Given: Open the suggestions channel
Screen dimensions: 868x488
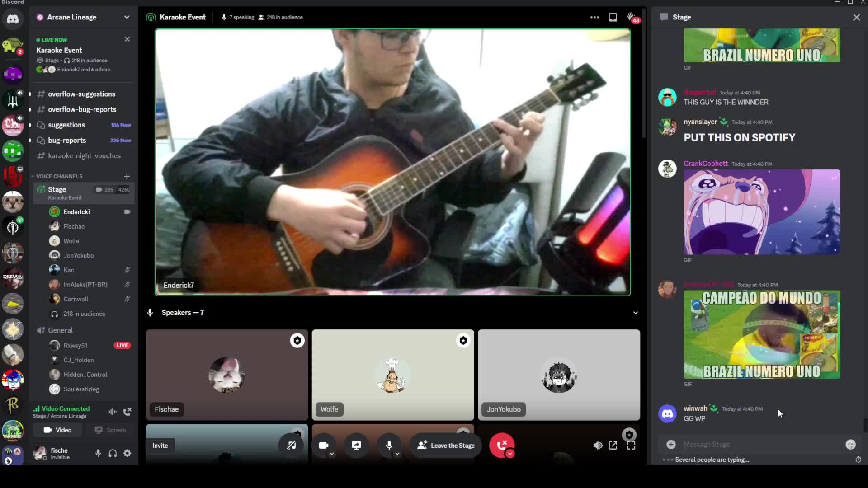Looking at the screenshot, I should (x=66, y=125).
